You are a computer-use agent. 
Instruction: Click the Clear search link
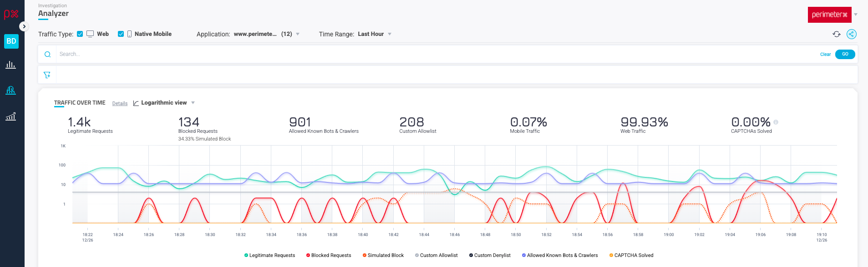(825, 54)
